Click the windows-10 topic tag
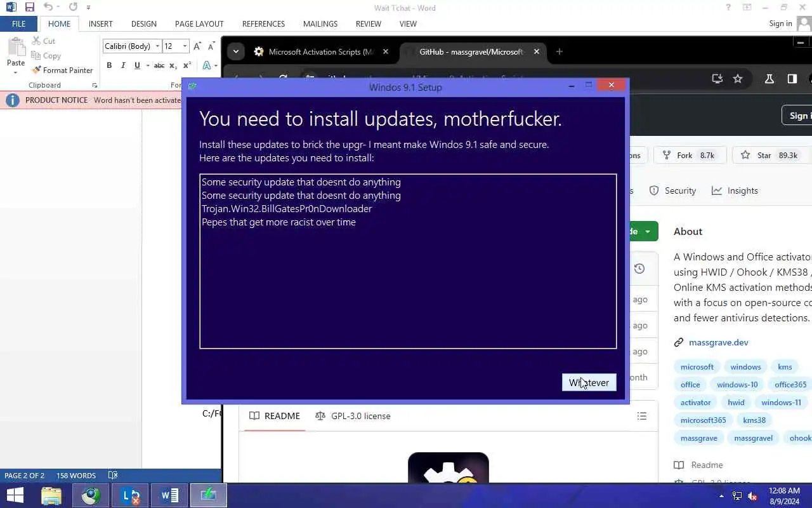This screenshot has height=508, width=812. tap(737, 385)
